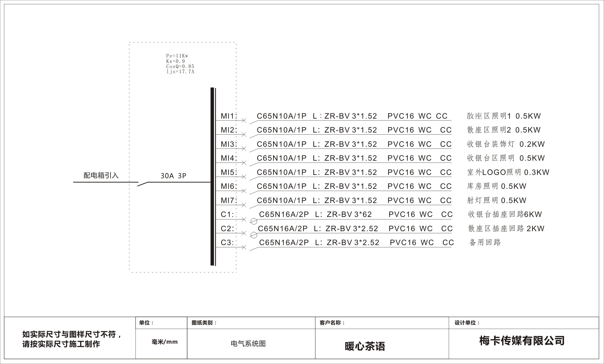Click the C2: circuit label
This screenshot has height=364, width=604.
pos(227,228)
